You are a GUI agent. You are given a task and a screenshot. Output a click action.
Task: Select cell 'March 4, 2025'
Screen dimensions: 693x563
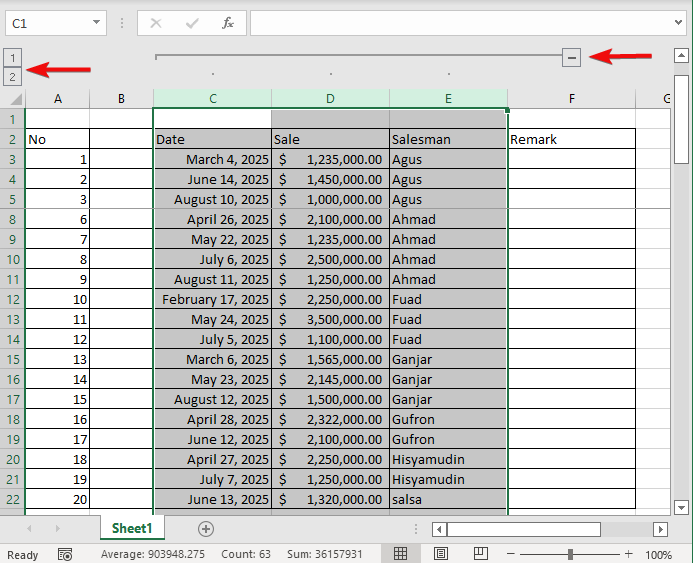213,160
